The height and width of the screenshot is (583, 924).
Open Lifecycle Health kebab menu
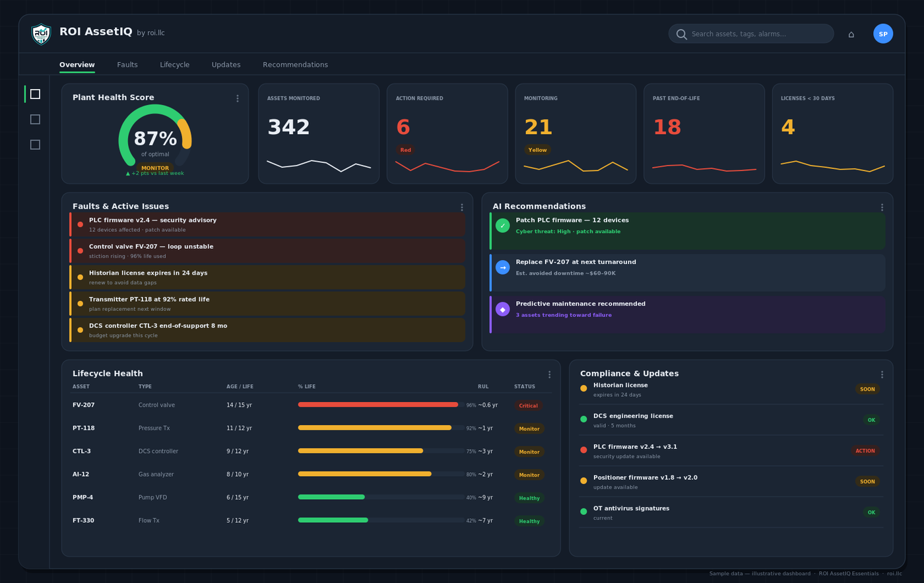(x=549, y=374)
